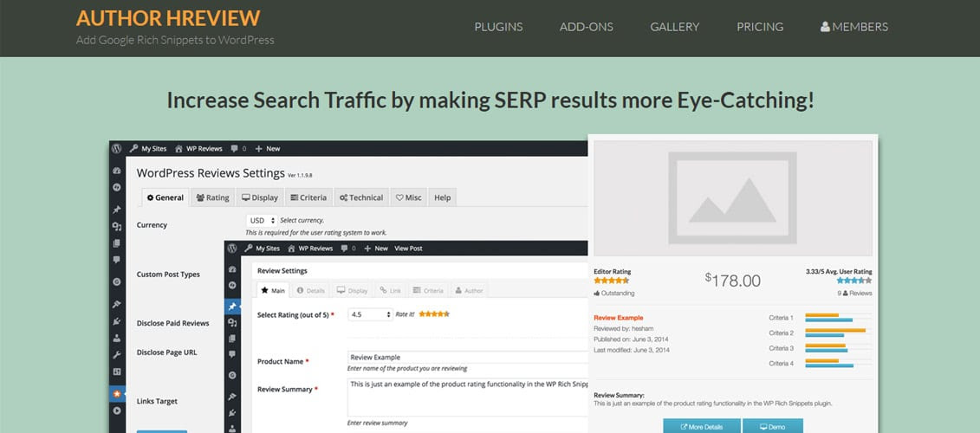Click the Review Example orange title
This screenshot has height=433, width=980.
tap(618, 318)
